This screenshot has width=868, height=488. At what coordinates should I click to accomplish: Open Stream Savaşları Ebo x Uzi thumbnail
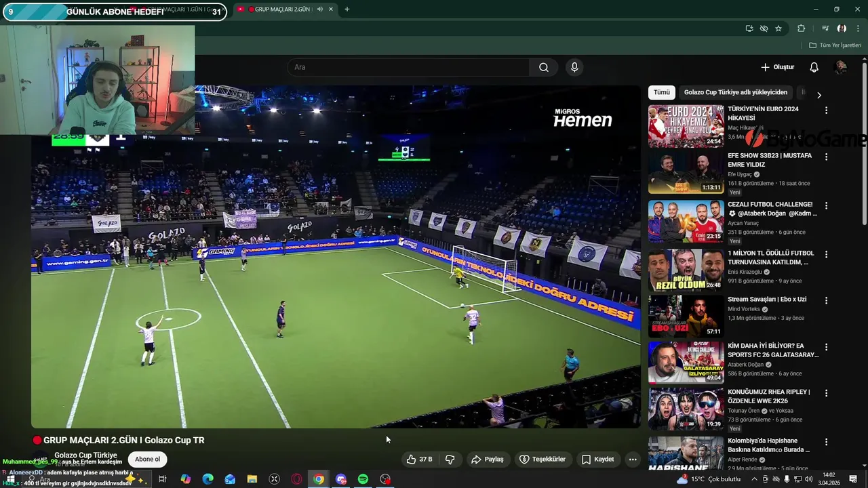(686, 316)
